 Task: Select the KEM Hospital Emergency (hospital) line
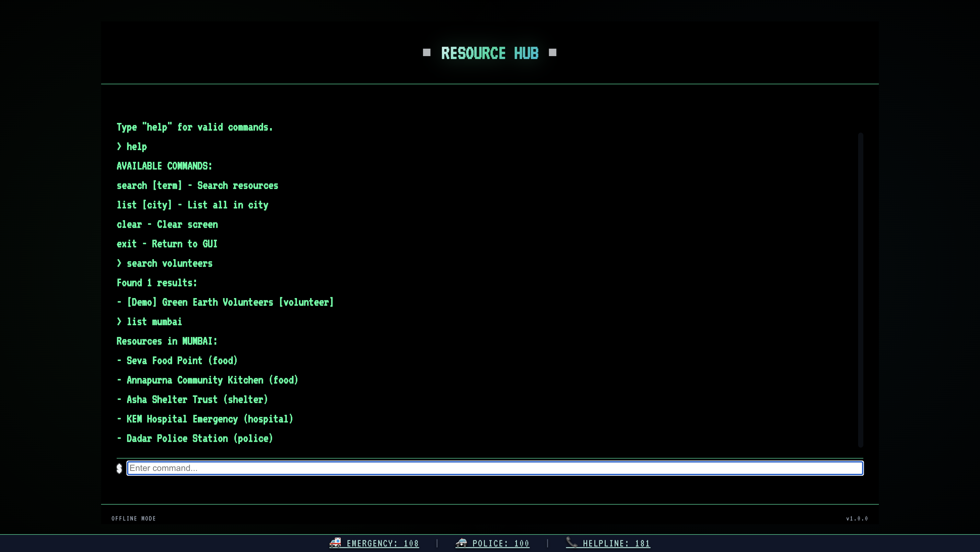[x=205, y=419]
